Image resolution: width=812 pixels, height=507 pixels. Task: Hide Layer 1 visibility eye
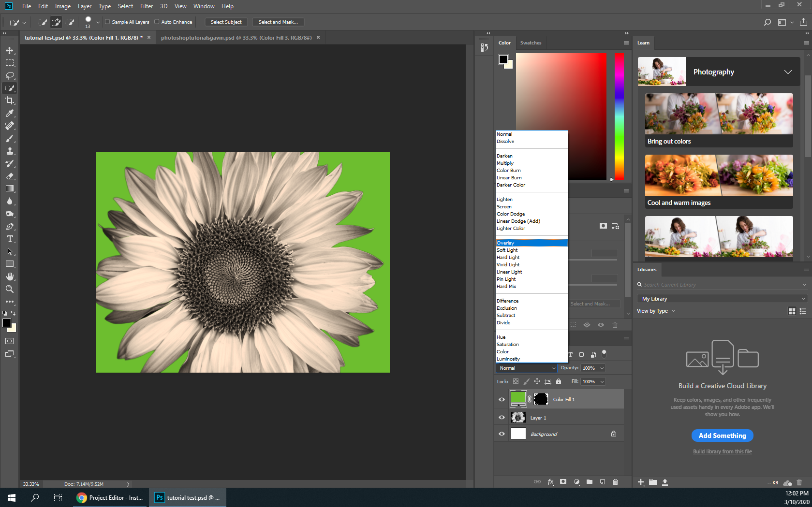coord(502,418)
